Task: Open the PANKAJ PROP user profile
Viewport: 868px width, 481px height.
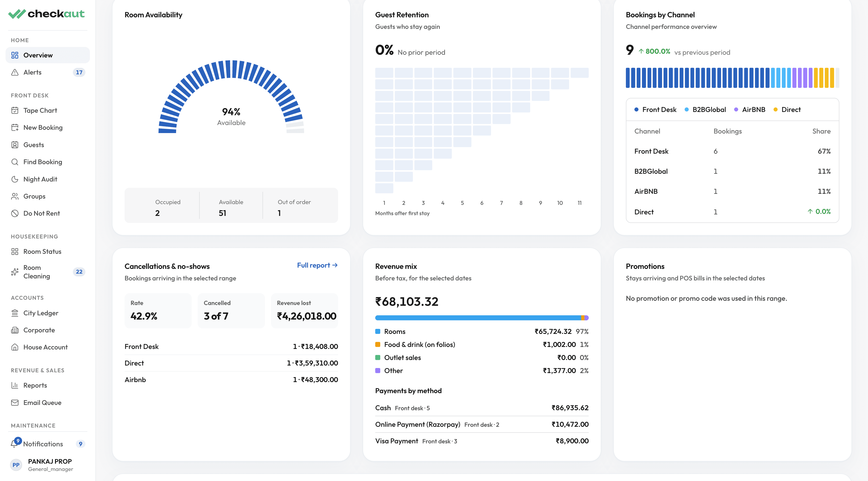Action: click(47, 465)
